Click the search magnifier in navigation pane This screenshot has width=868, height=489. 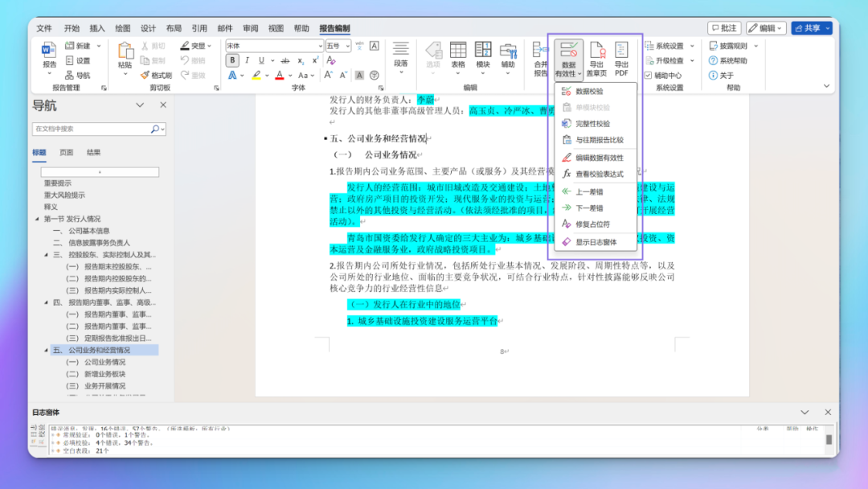[x=155, y=129]
